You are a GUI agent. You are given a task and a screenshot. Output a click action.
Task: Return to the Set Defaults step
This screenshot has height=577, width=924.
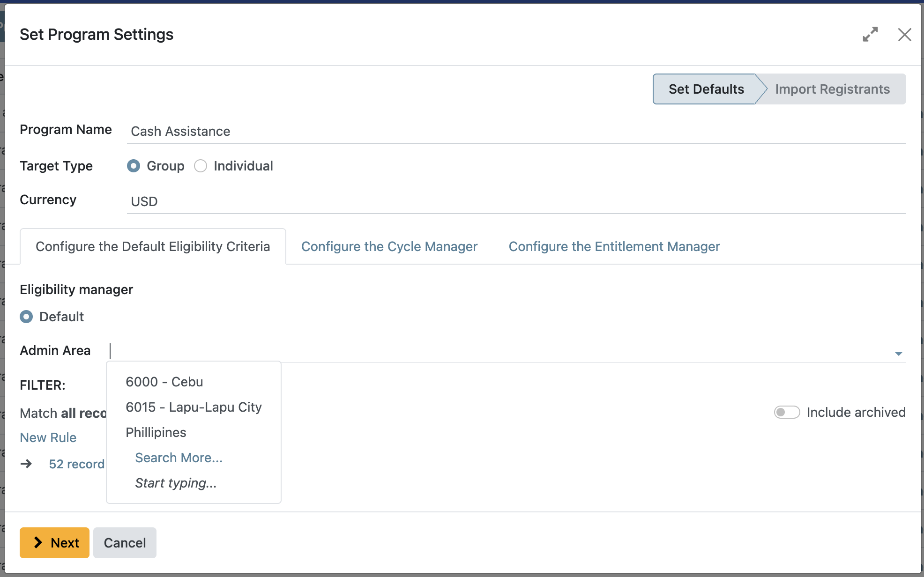(x=706, y=89)
